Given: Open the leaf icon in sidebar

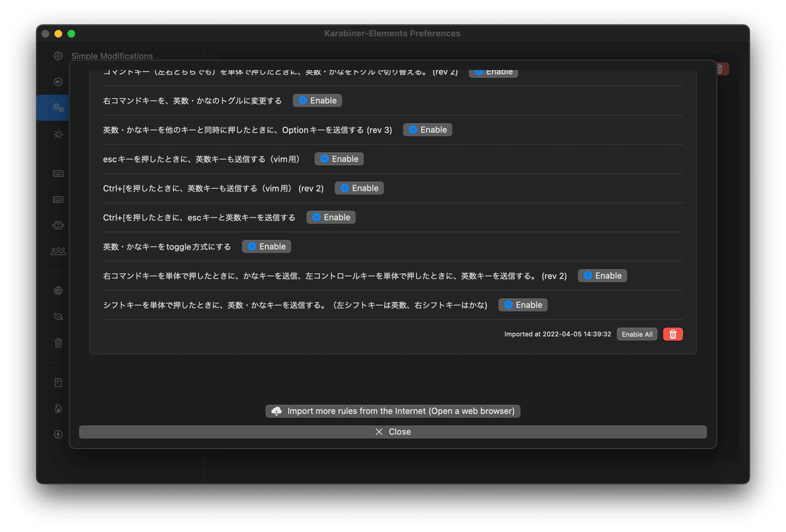Looking at the screenshot, I should [x=58, y=316].
